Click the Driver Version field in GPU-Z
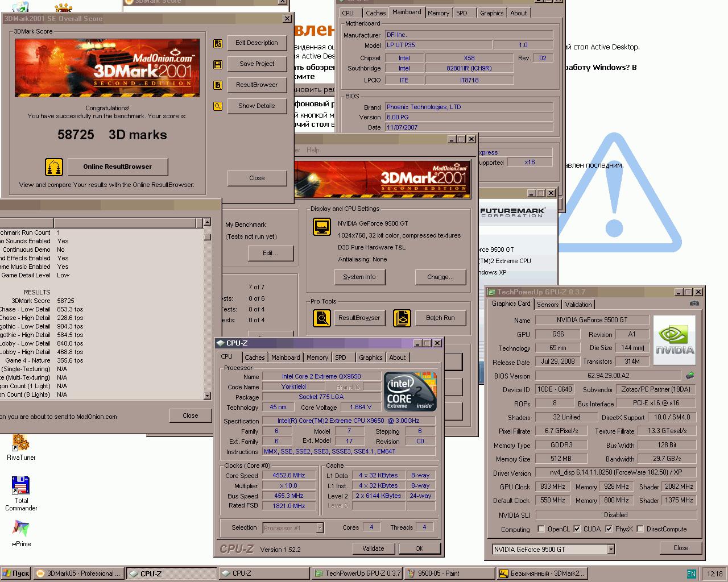 tap(616, 472)
